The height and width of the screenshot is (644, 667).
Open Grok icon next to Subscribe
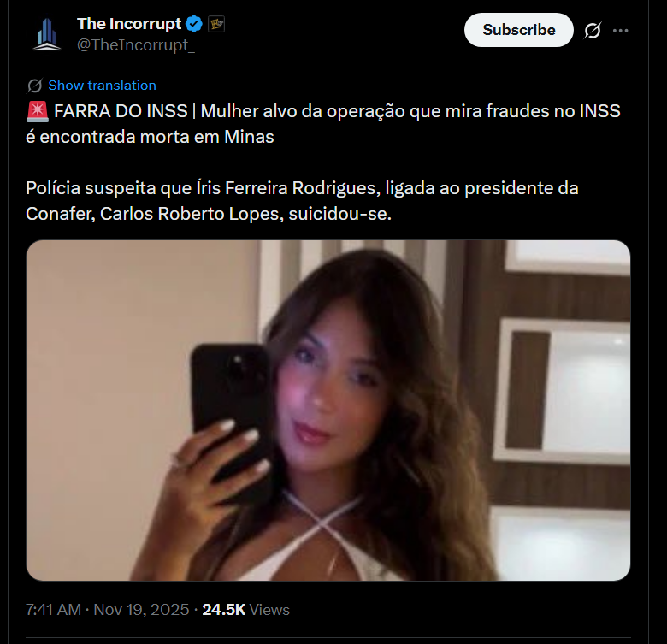(x=593, y=30)
